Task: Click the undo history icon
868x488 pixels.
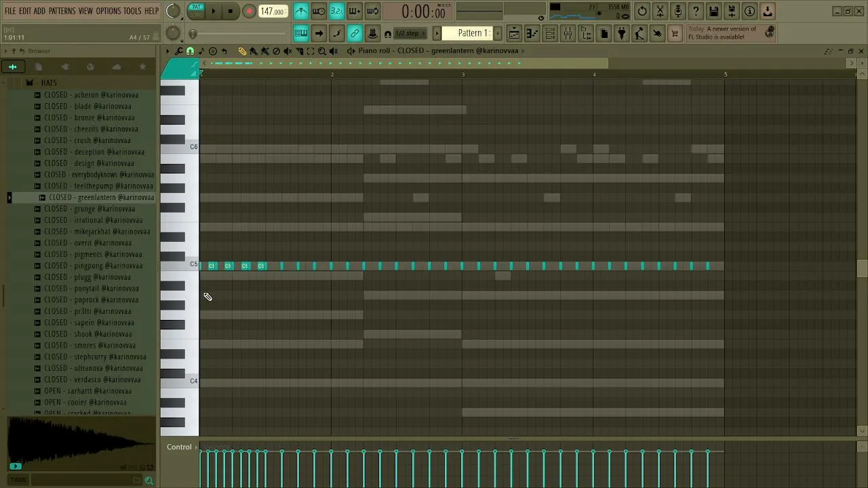Action: (642, 11)
